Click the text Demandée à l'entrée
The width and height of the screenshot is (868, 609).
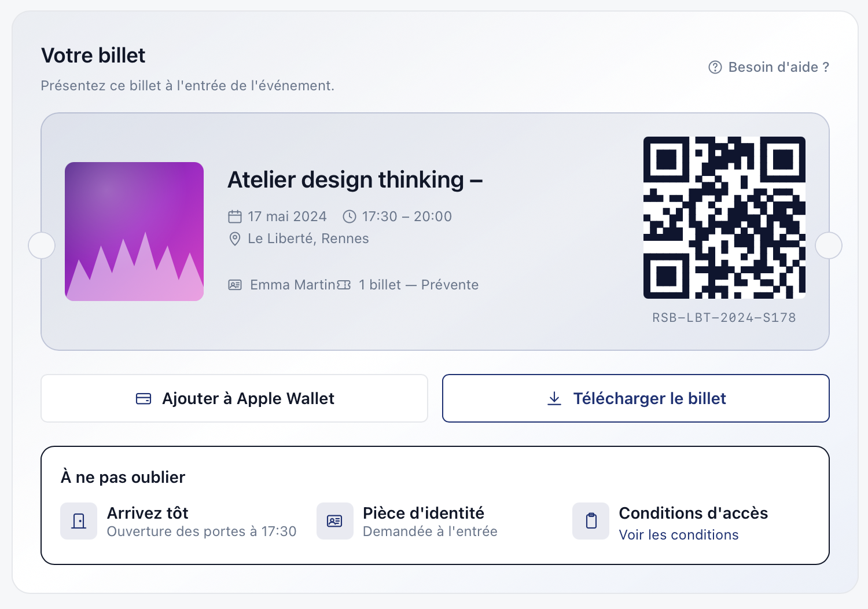tap(430, 531)
